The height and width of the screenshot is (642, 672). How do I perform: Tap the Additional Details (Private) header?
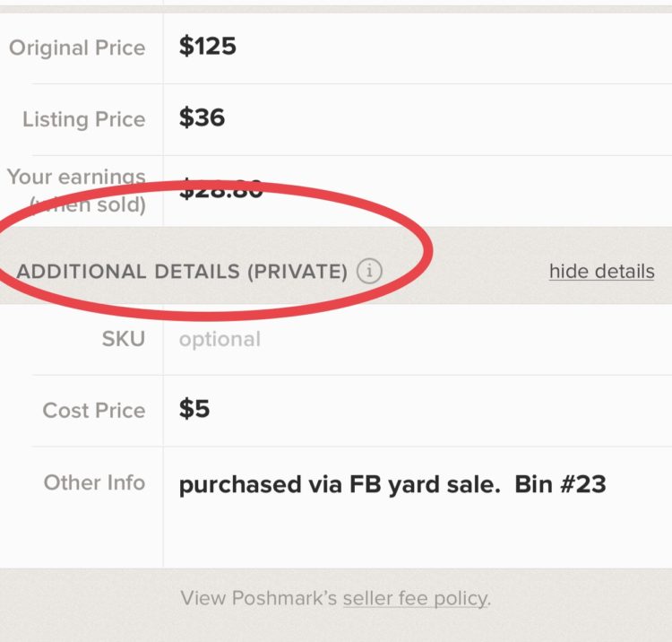pos(182,272)
